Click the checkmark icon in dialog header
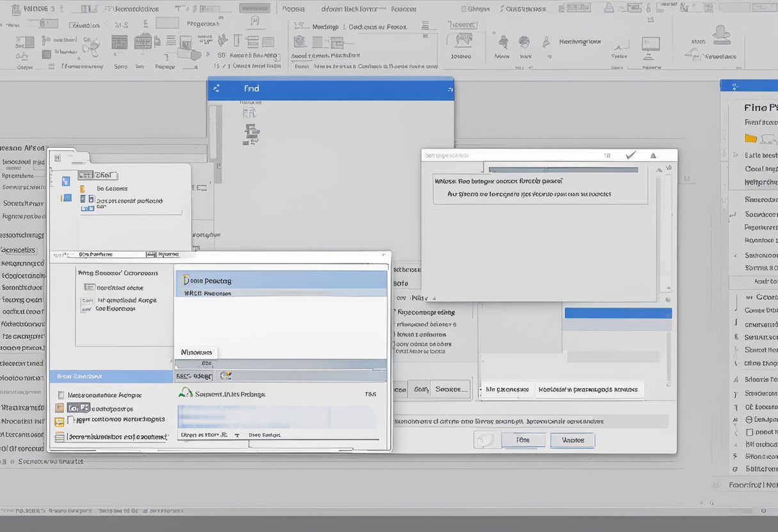The image size is (778, 532). (631, 155)
